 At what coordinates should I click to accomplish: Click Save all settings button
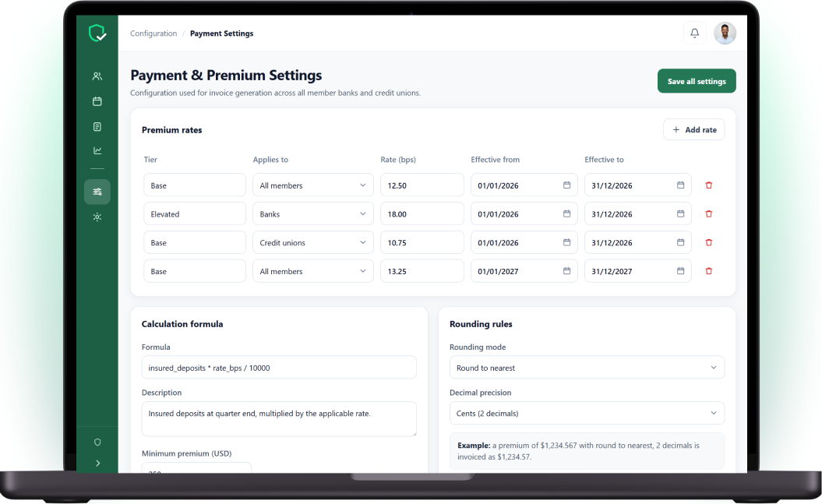coord(697,81)
